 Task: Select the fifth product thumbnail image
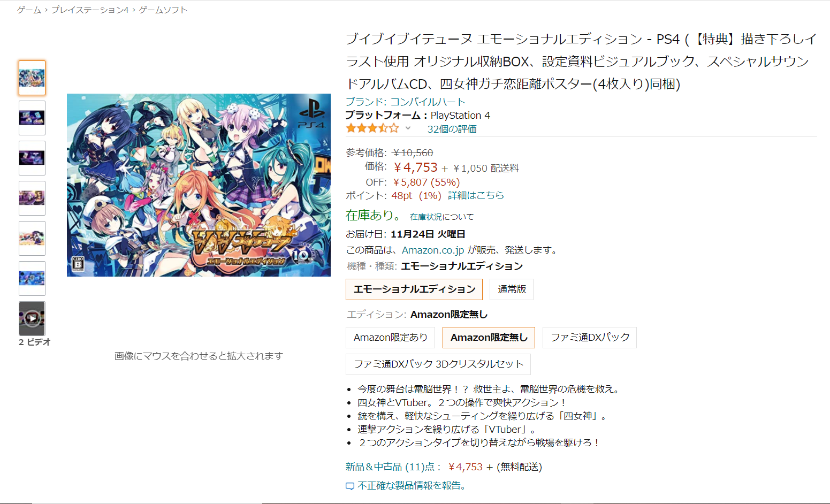tap(32, 238)
